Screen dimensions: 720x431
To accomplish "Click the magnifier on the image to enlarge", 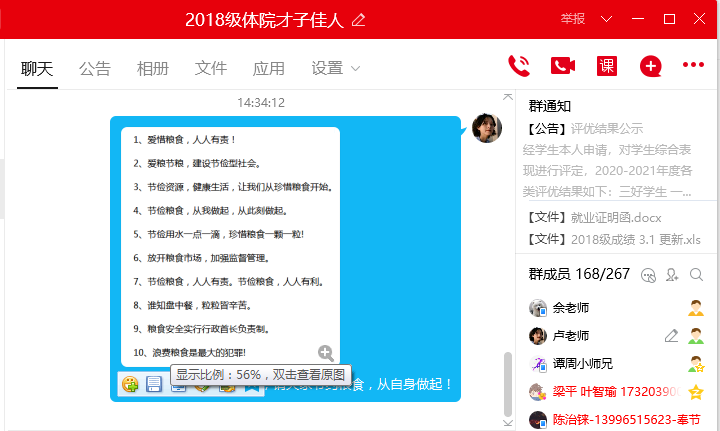I will coord(325,352).
